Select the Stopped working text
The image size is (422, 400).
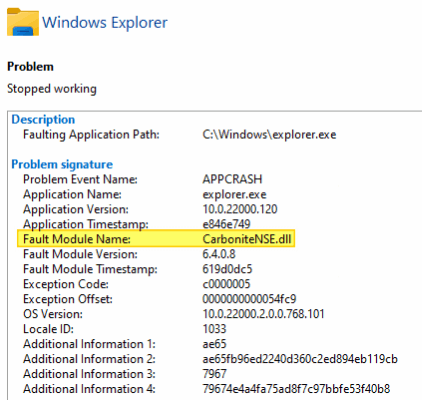(52, 89)
